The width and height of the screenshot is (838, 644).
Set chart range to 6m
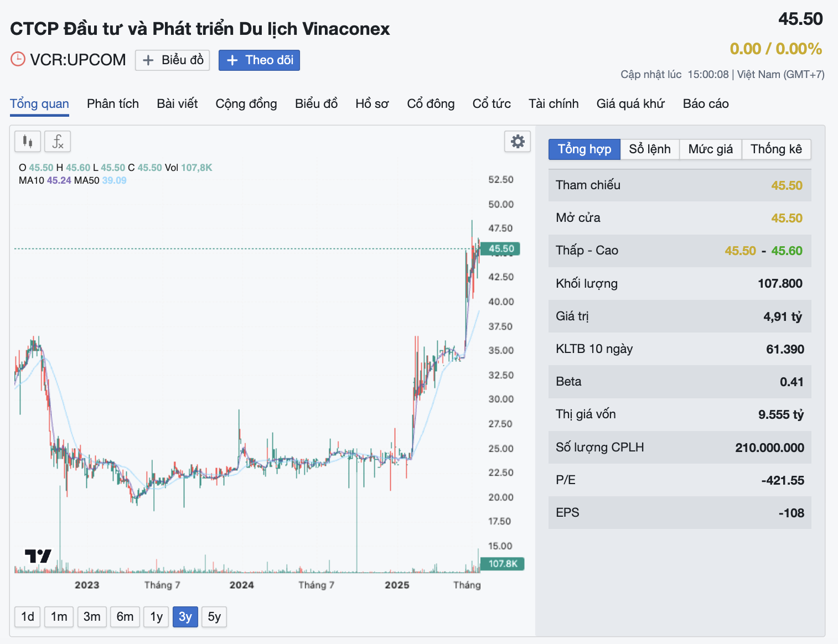point(125,617)
